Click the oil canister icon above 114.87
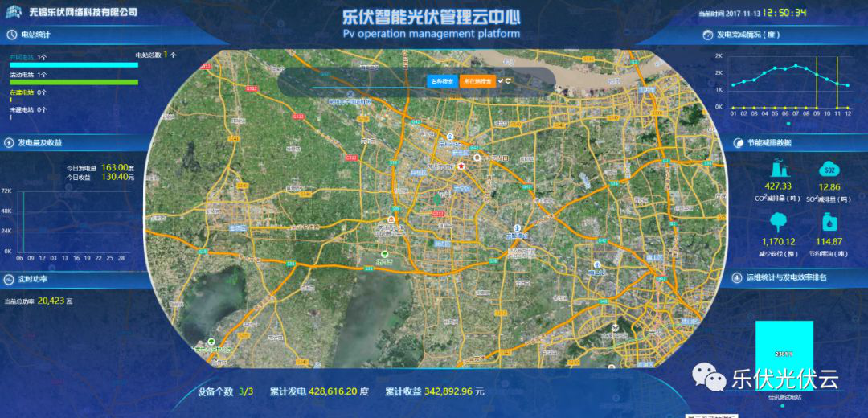Screen dimensions: 868x418 829,222
